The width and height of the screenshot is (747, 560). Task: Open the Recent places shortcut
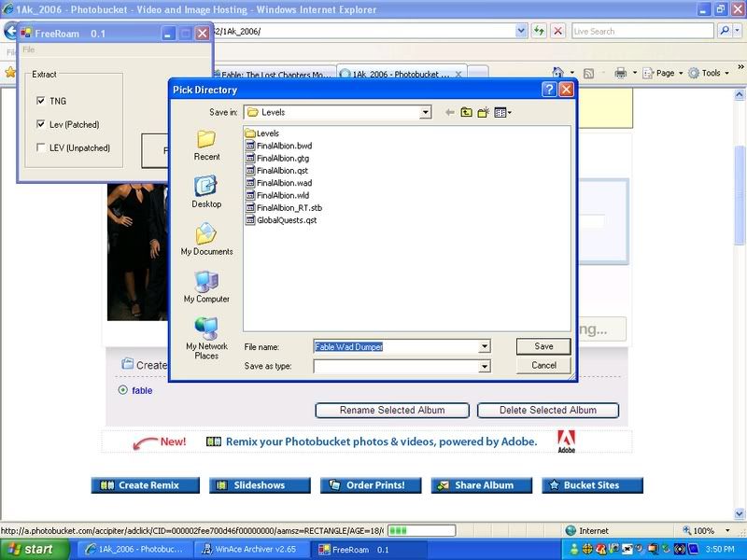(206, 146)
